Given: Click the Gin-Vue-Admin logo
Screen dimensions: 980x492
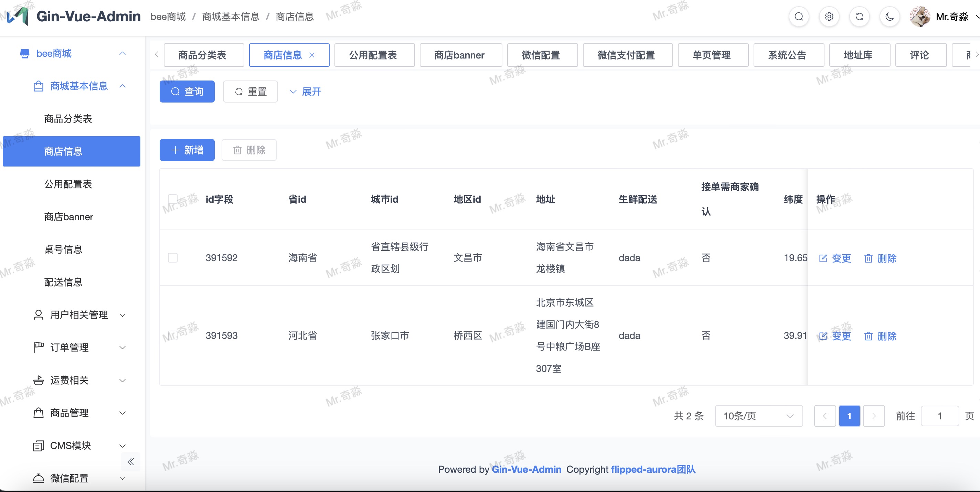Looking at the screenshot, I should click(18, 17).
